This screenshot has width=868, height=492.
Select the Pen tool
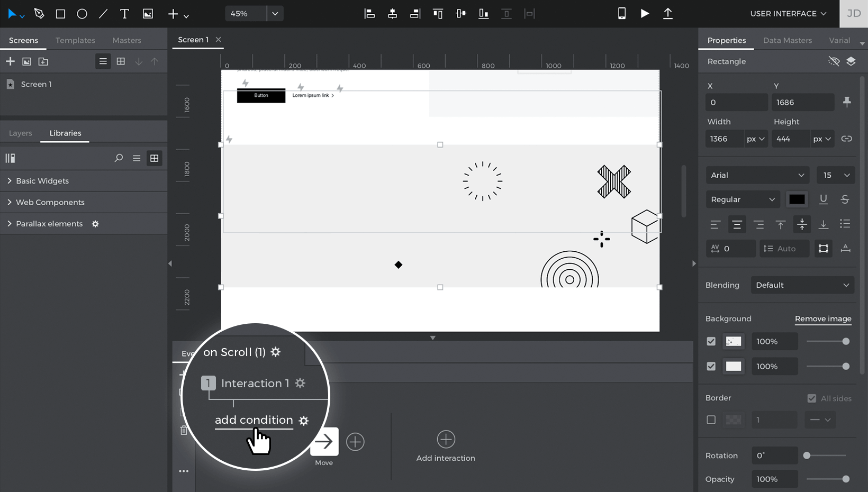(39, 14)
